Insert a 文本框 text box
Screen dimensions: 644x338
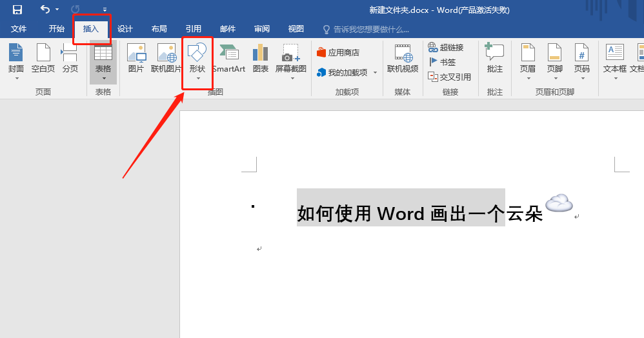click(615, 58)
